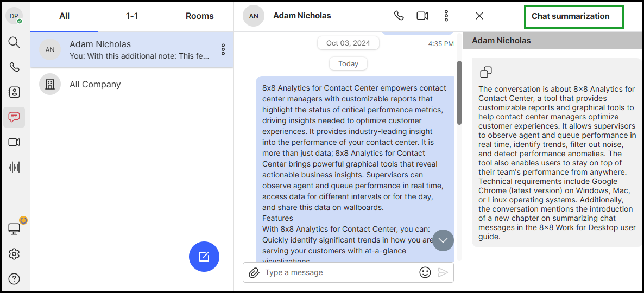This screenshot has width=644, height=293.
Task: Open the All Company room
Action: [x=132, y=84]
